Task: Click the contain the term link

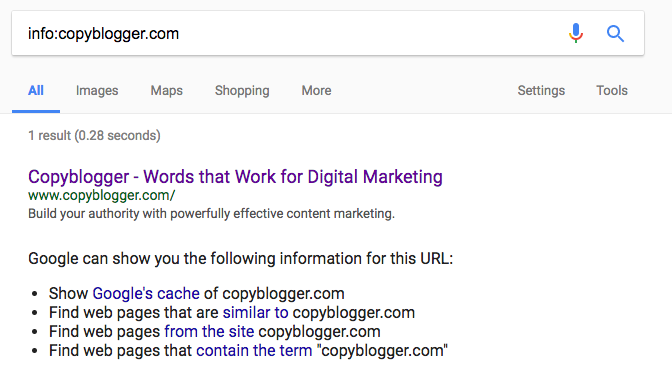Action: pyautogui.click(x=254, y=350)
